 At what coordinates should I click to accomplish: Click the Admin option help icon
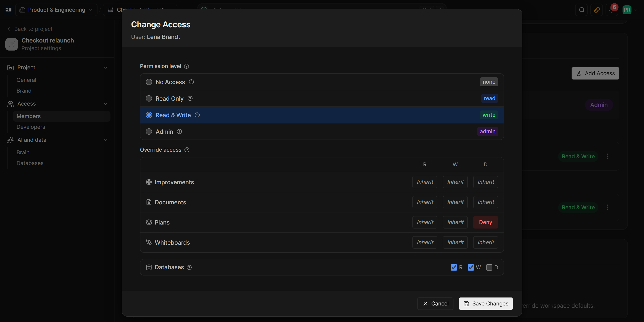tap(179, 131)
